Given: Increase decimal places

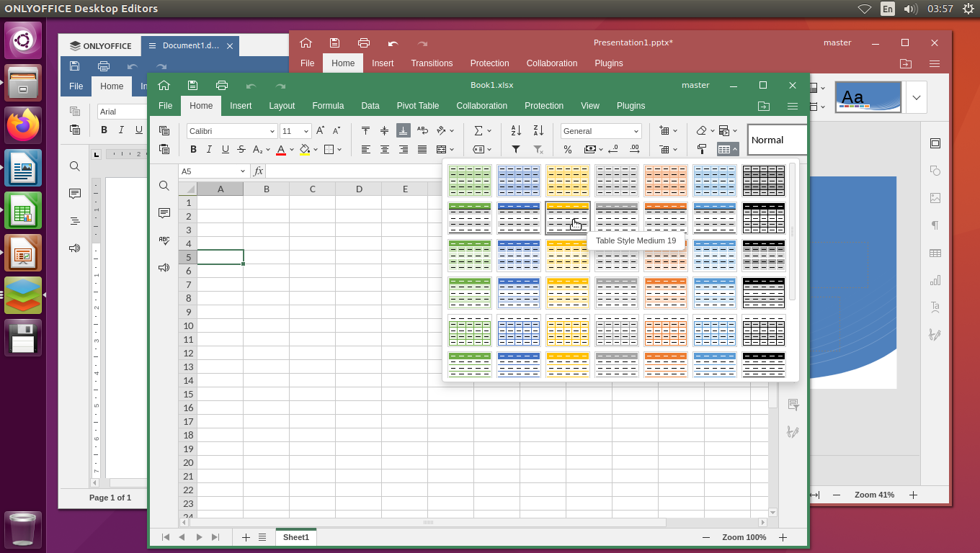Looking at the screenshot, I should 634,150.
